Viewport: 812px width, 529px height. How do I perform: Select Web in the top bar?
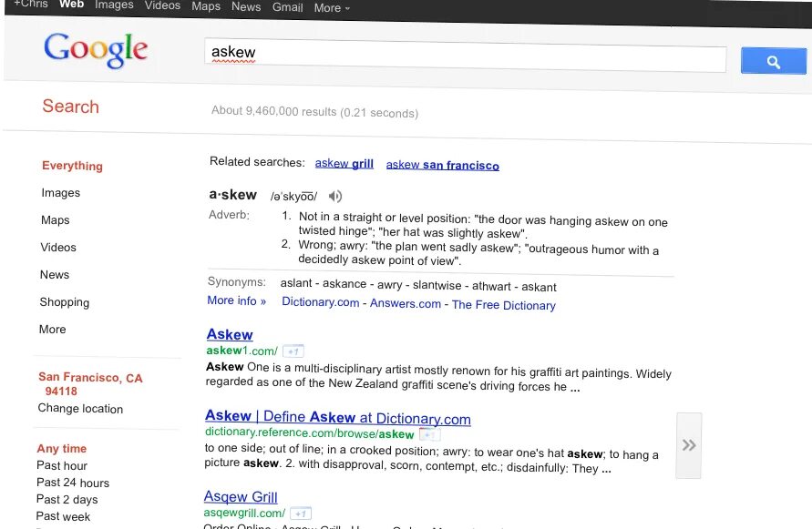(x=71, y=5)
